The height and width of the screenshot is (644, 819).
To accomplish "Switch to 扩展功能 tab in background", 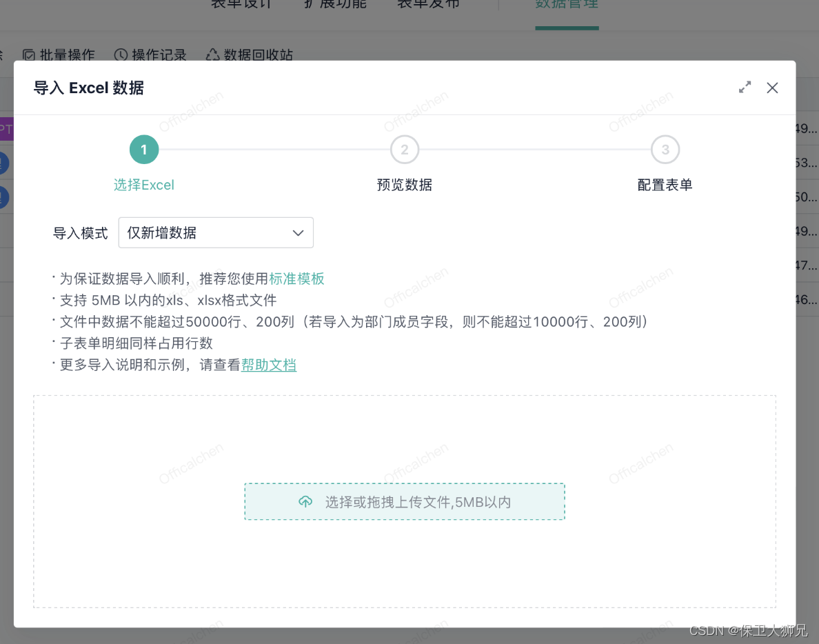I will (335, 4).
